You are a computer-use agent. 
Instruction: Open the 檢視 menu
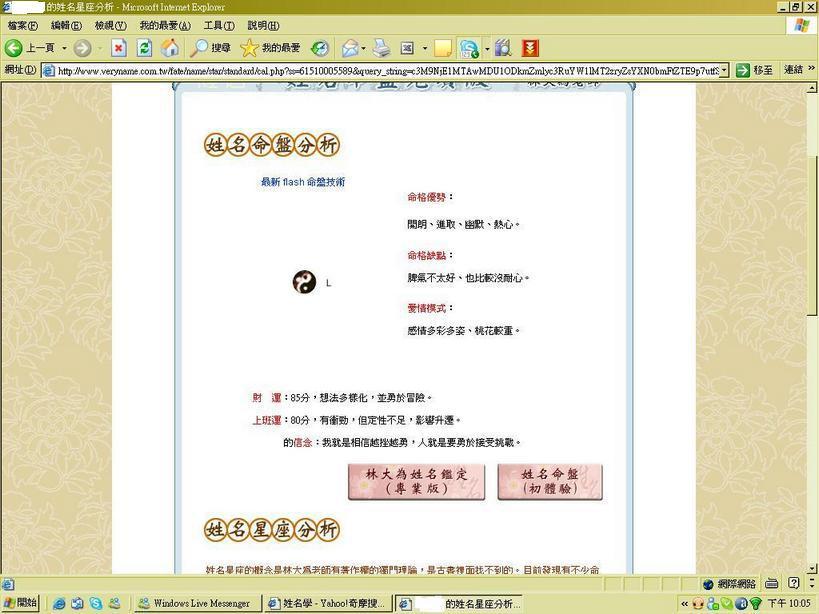[106, 25]
